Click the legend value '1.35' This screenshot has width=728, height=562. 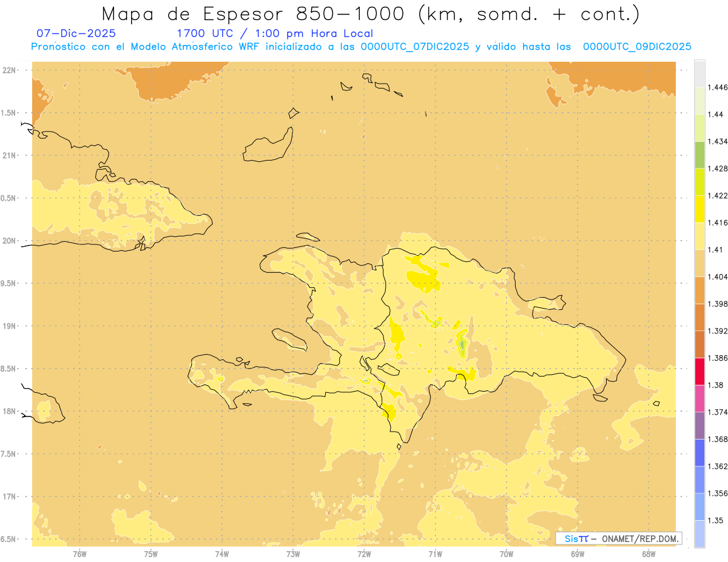tap(715, 520)
